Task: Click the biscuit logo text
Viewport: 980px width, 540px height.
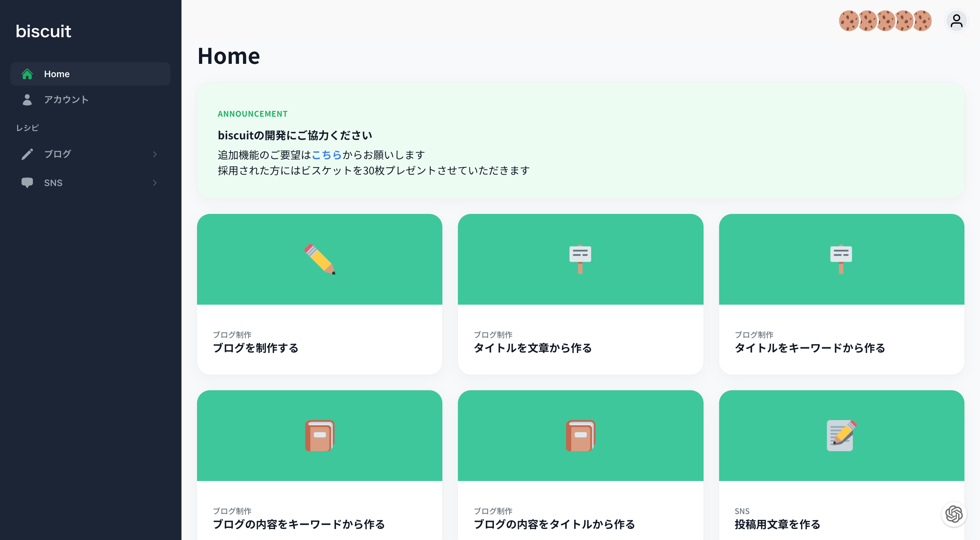Action: tap(43, 31)
